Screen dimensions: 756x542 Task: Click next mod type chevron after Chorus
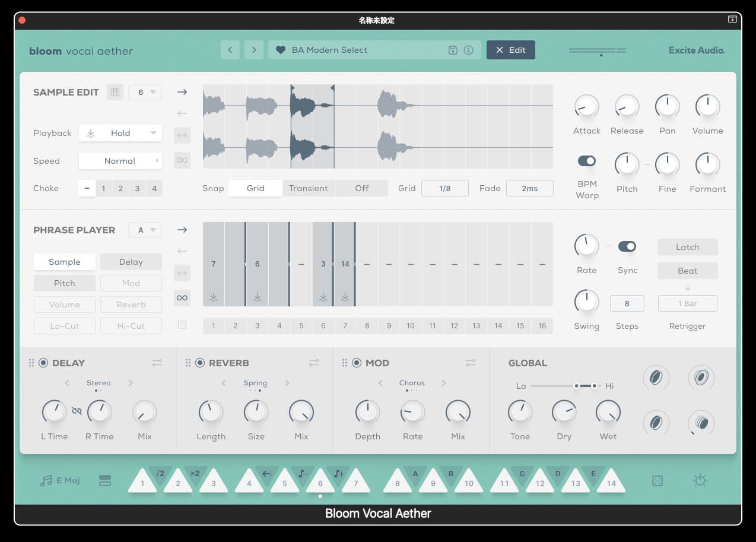point(443,383)
